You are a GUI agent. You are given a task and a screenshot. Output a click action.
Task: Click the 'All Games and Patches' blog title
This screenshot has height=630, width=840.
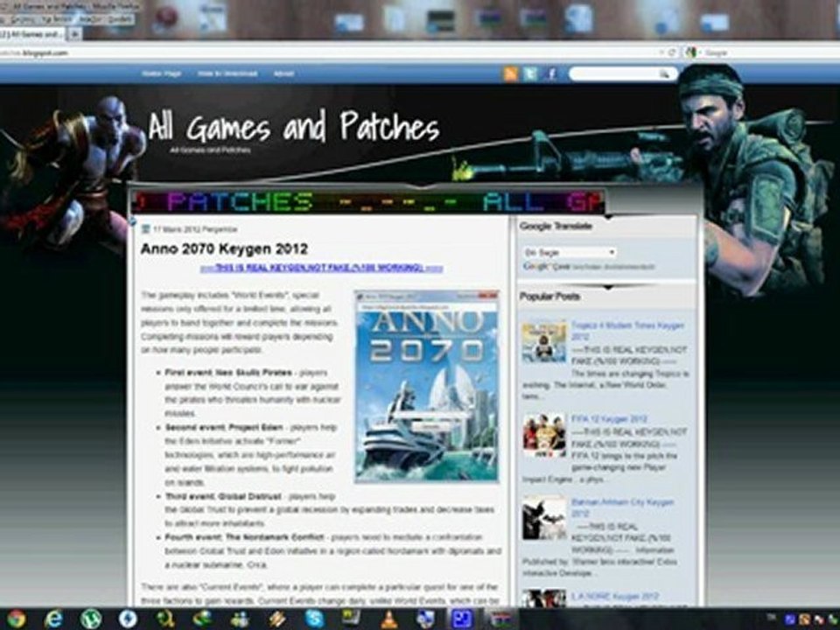pos(294,126)
